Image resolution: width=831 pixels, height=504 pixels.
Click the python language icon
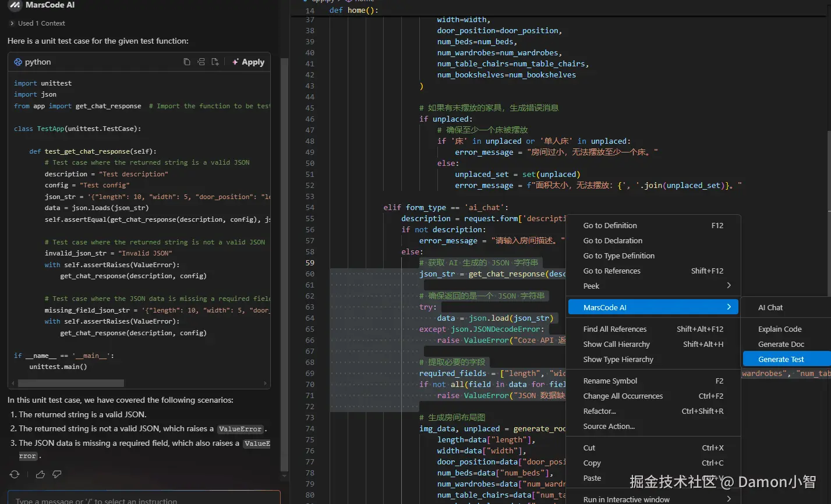click(18, 62)
